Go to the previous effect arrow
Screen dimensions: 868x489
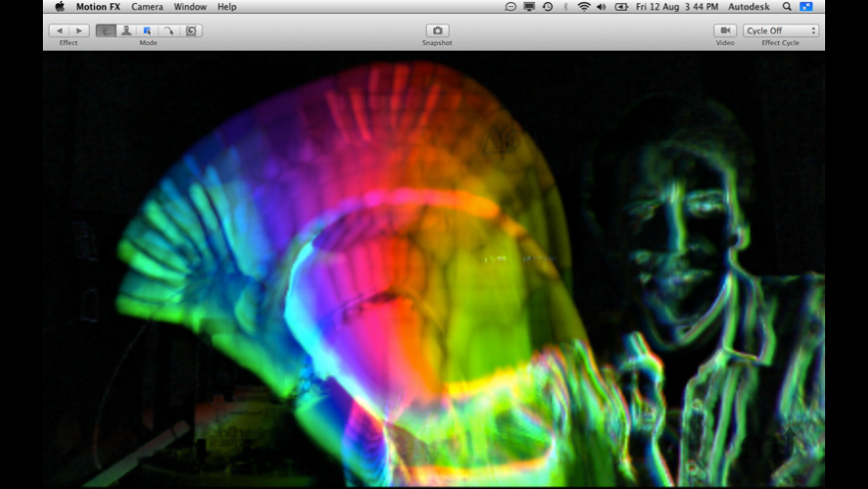[x=59, y=31]
